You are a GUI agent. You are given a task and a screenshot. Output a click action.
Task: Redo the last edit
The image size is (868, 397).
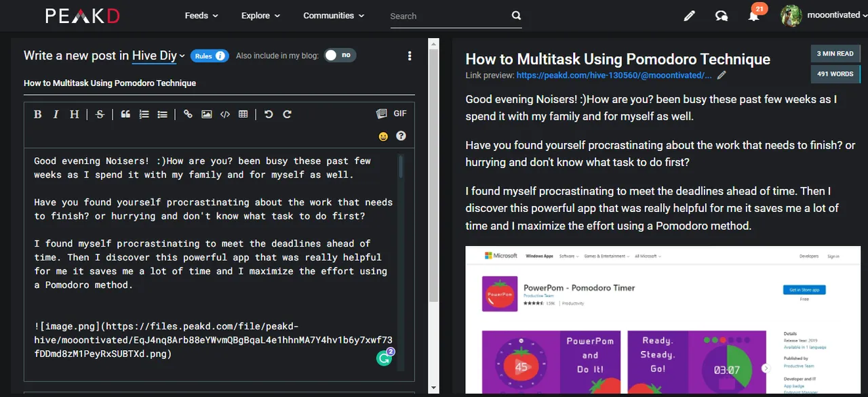288,114
